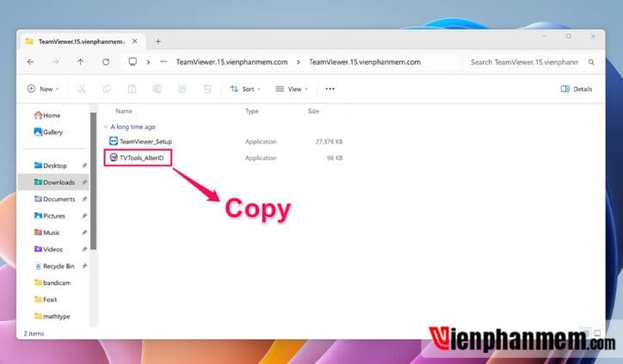Open the New dropdown
The image size is (623, 364).
click(x=43, y=89)
